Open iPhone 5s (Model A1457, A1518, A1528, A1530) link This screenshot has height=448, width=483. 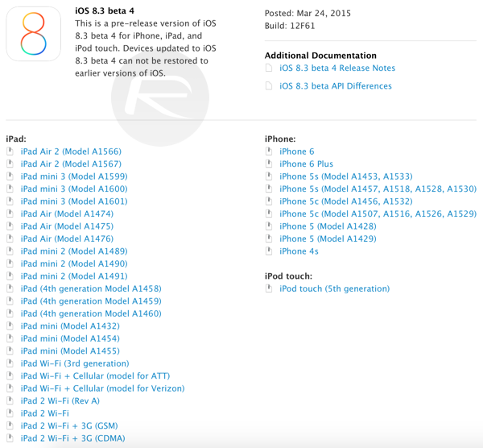[x=378, y=189]
